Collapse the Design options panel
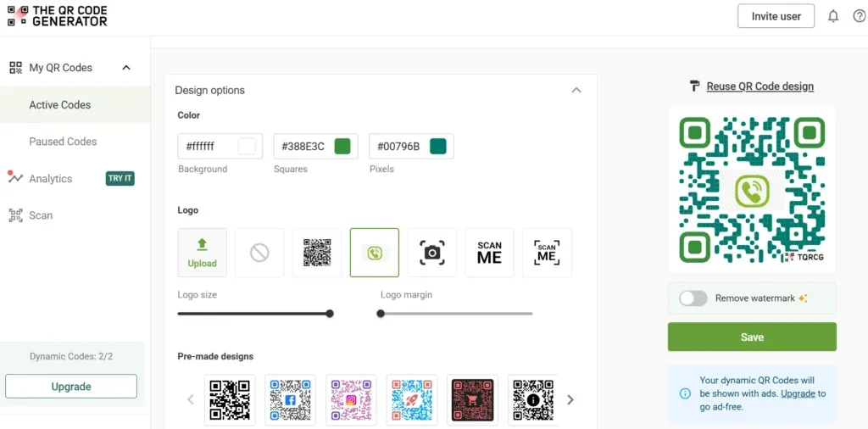 [576, 90]
